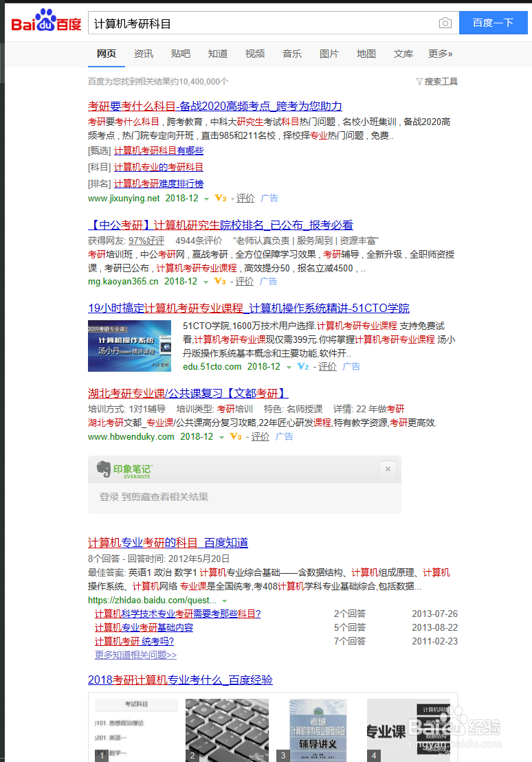Screen dimensions: 532x762
Task: Open the 地图 tab
Action: pos(366,54)
